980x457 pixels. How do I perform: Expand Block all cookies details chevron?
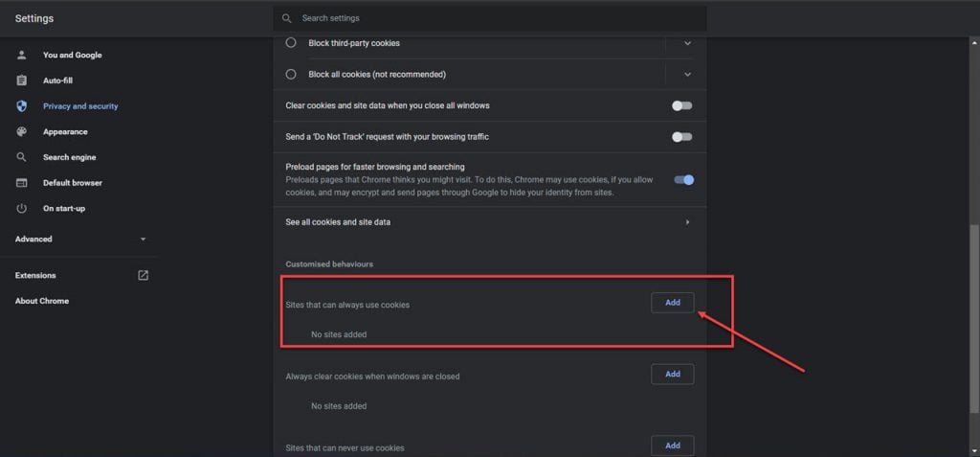tap(687, 74)
